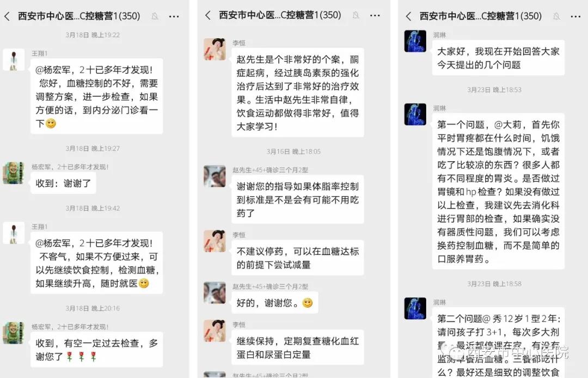This screenshot has width=588, height=378.
Task: Open 杨宏军 avatar beside 收到：谢谢了
Action: click(x=14, y=173)
